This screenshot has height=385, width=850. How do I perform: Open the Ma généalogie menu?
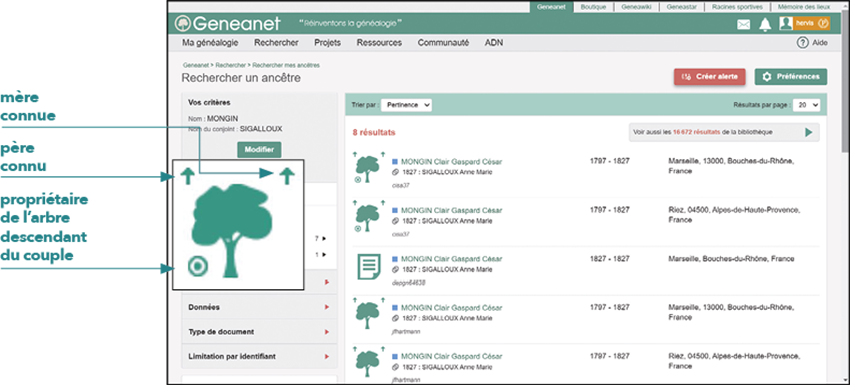[x=210, y=43]
